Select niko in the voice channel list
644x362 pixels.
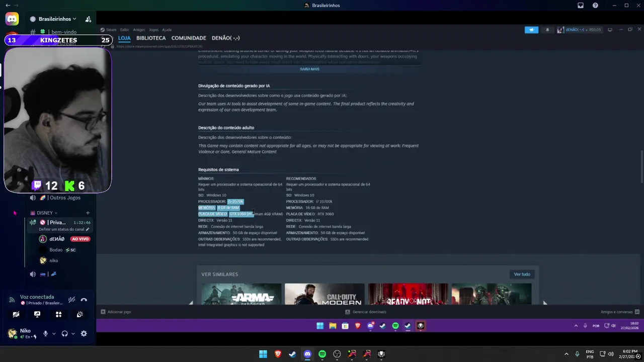(x=54, y=260)
